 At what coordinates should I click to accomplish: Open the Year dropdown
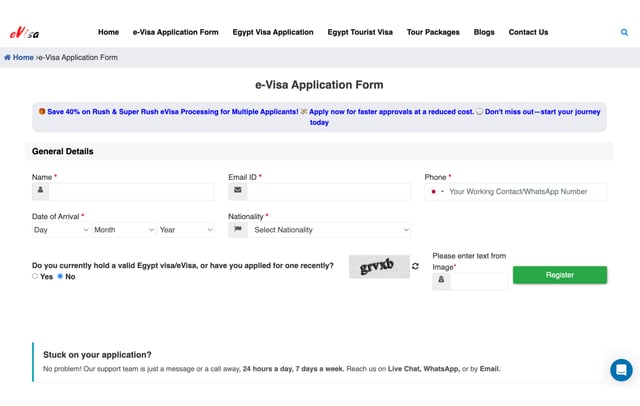[186, 230]
